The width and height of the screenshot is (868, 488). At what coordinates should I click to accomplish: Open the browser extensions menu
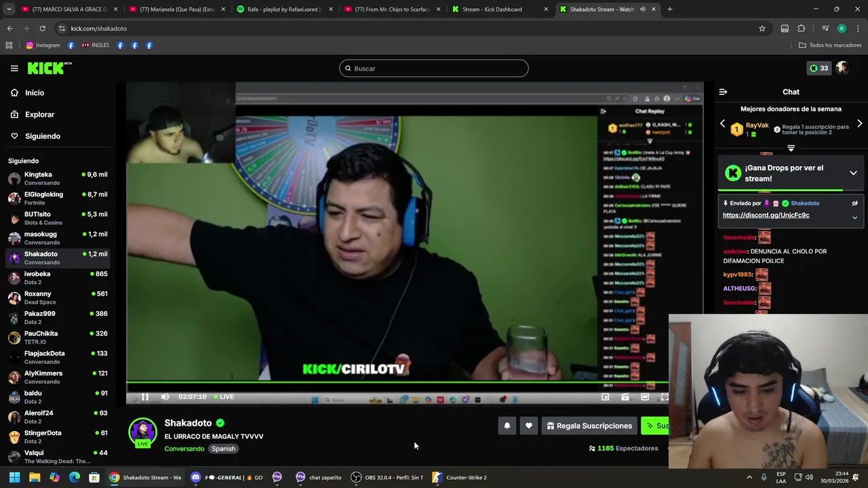point(802,28)
